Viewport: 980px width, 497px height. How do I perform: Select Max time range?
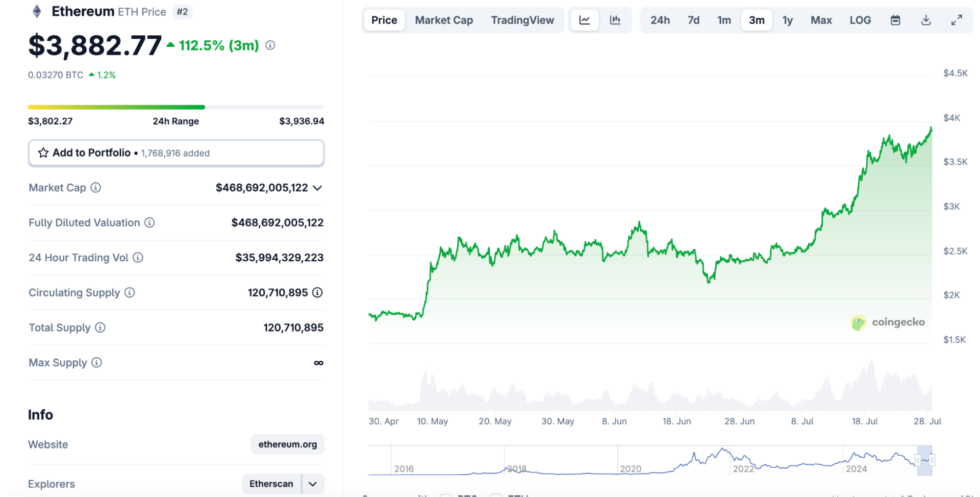coord(821,20)
